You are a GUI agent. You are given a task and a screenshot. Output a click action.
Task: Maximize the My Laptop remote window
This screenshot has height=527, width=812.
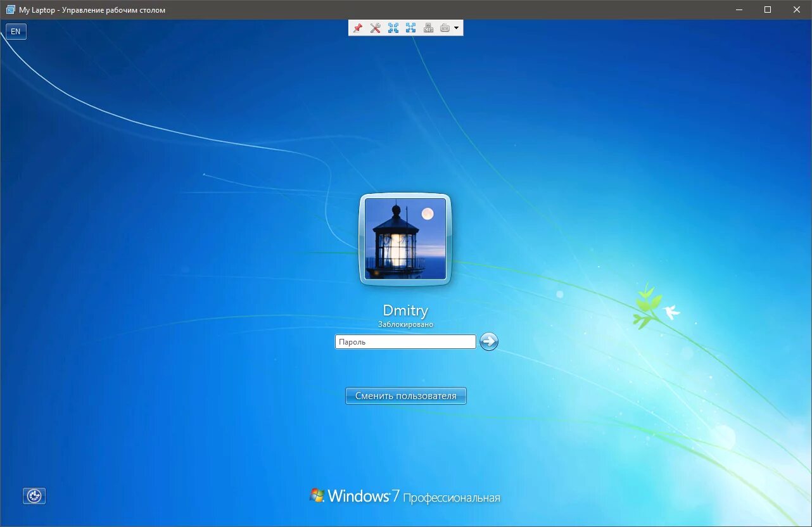point(768,10)
